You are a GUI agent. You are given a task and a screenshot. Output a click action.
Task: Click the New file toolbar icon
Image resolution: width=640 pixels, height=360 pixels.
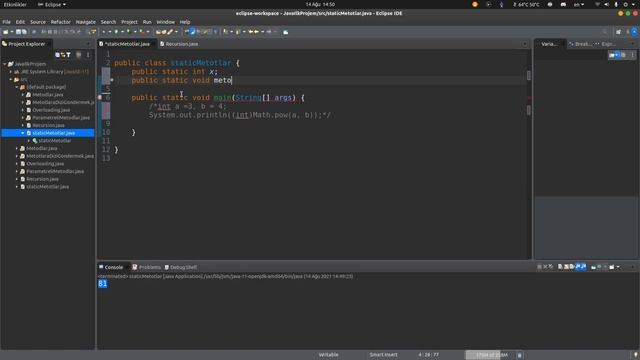tap(5, 32)
